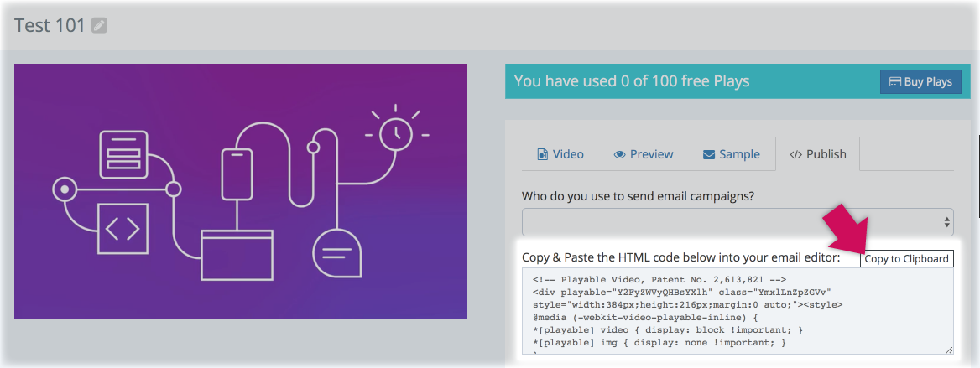
Task: Select the Sample tab
Action: point(731,154)
